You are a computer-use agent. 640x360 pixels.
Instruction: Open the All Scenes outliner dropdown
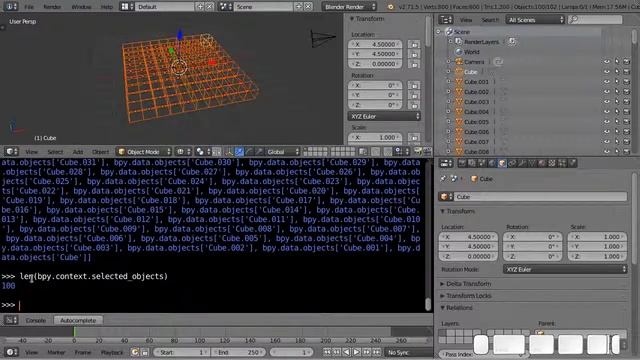535,20
